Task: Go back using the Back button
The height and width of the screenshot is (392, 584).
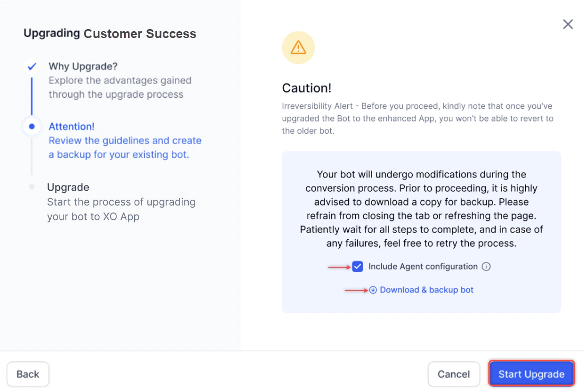Action: tap(27, 374)
